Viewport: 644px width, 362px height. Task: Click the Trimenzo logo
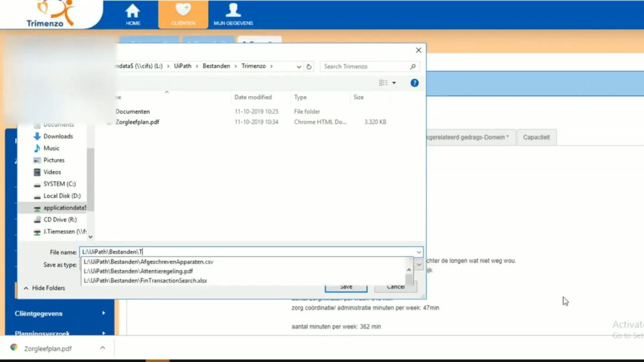[x=50, y=14]
